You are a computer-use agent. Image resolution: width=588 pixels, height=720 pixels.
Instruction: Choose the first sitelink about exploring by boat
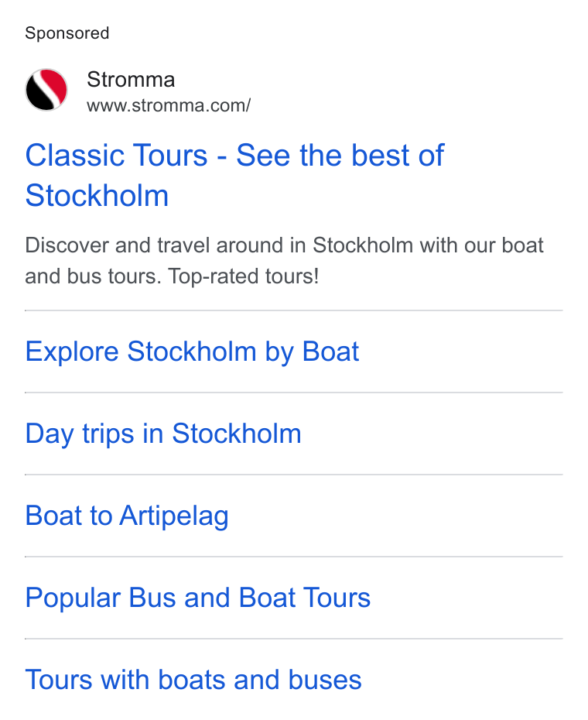pyautogui.click(x=192, y=351)
